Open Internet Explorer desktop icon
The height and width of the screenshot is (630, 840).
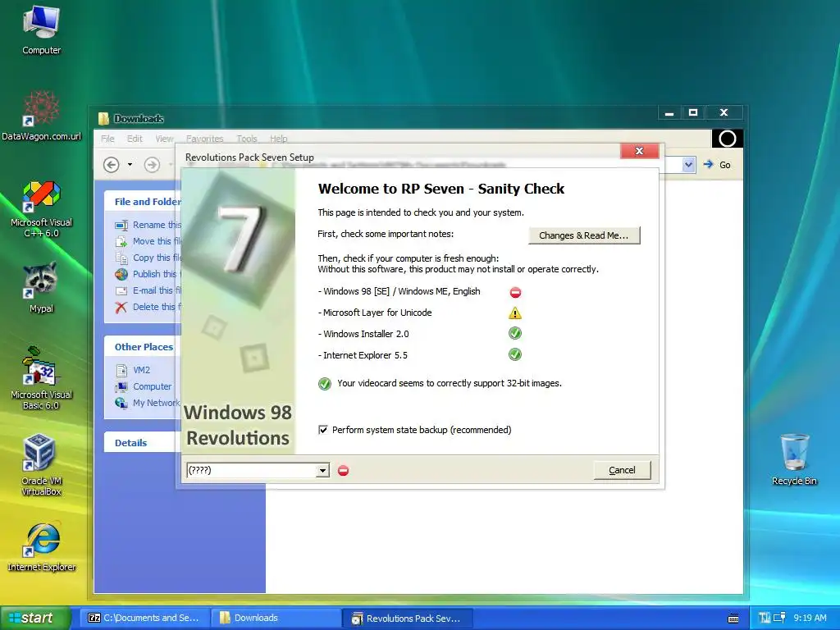pyautogui.click(x=41, y=546)
